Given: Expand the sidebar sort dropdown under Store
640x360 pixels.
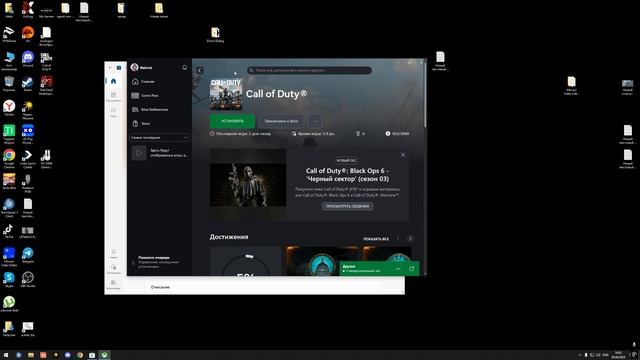Looking at the screenshot, I should tap(159, 138).
